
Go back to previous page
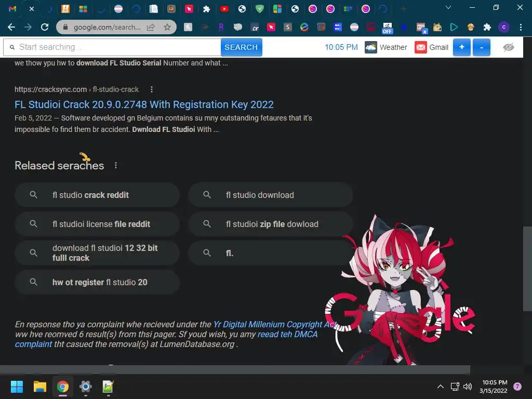click(11, 27)
